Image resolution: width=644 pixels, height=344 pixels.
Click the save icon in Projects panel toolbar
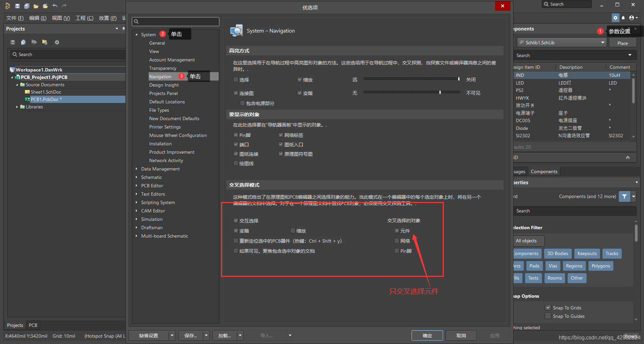point(13,42)
